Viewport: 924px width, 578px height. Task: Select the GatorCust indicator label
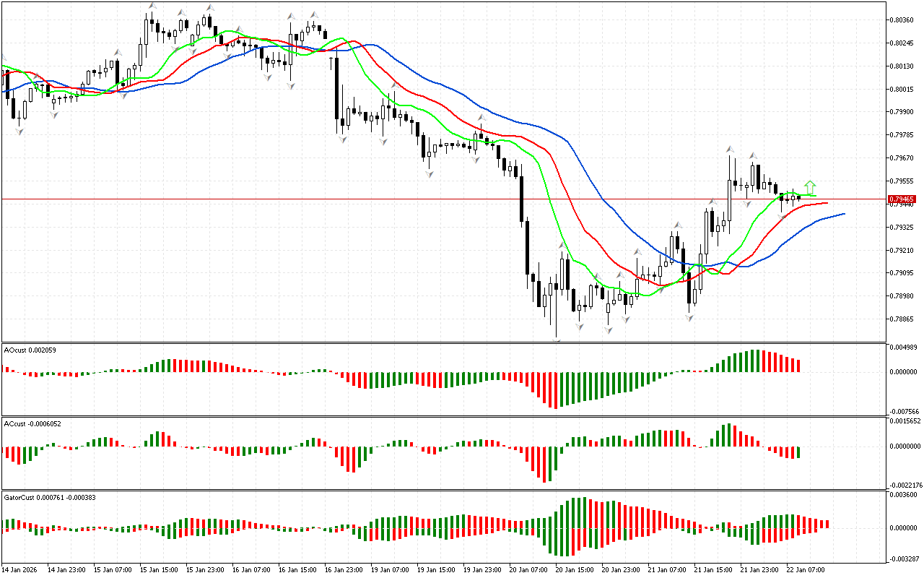pyautogui.click(x=50, y=498)
